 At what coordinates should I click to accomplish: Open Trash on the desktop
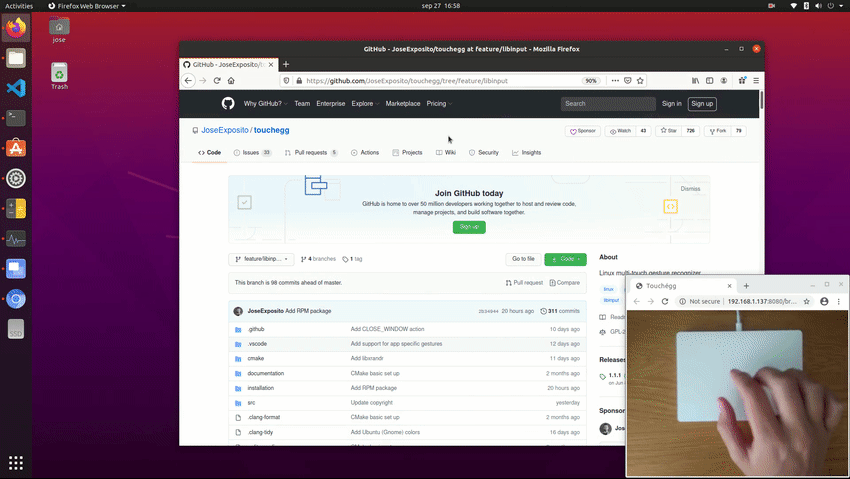(x=59, y=76)
